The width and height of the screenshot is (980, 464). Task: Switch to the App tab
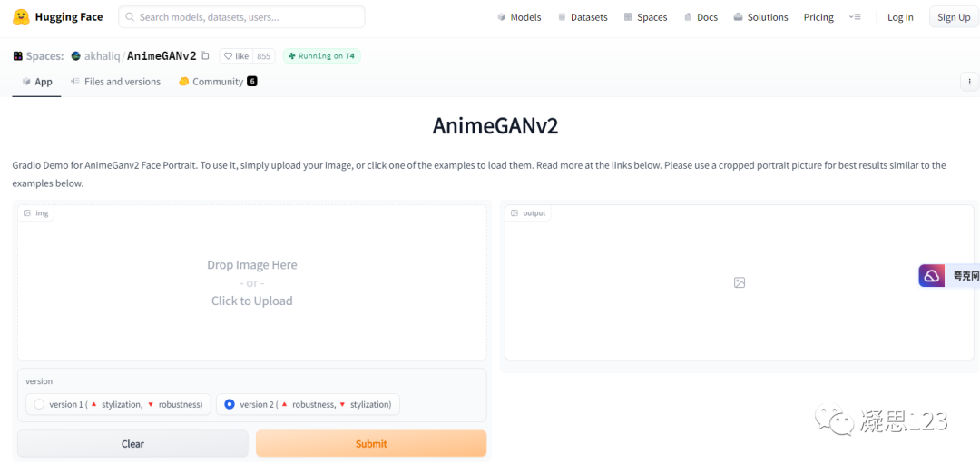click(37, 82)
